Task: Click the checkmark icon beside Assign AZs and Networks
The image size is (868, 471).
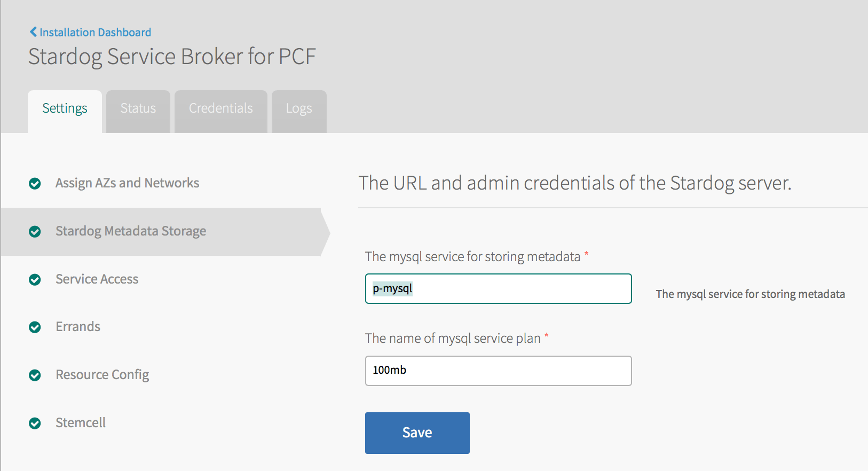Action: click(x=35, y=183)
